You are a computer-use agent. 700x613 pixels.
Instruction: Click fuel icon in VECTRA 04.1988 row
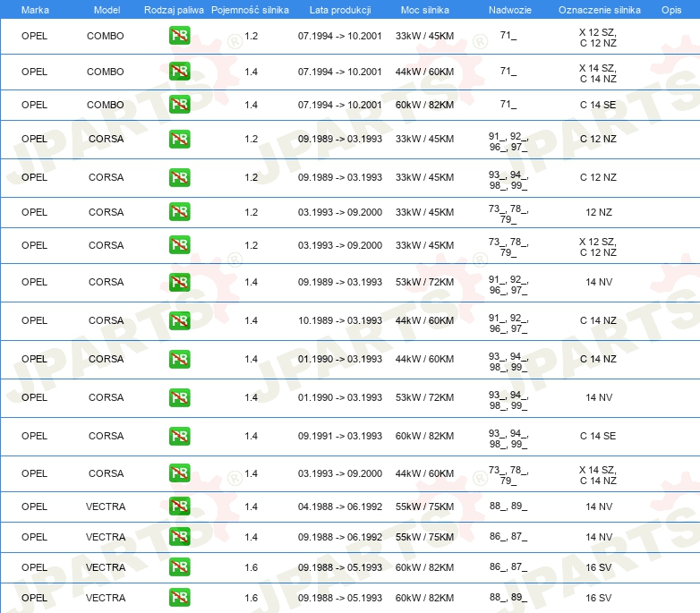(179, 506)
